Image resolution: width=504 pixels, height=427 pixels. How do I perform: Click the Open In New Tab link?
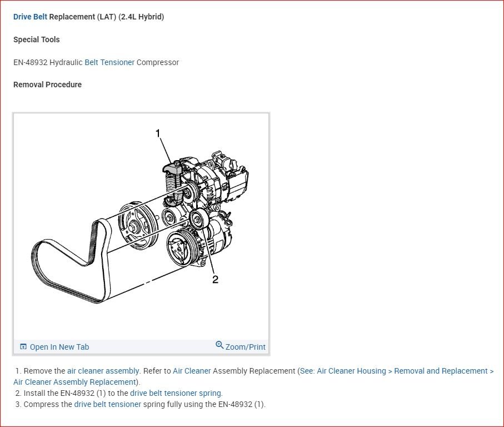[59, 347]
